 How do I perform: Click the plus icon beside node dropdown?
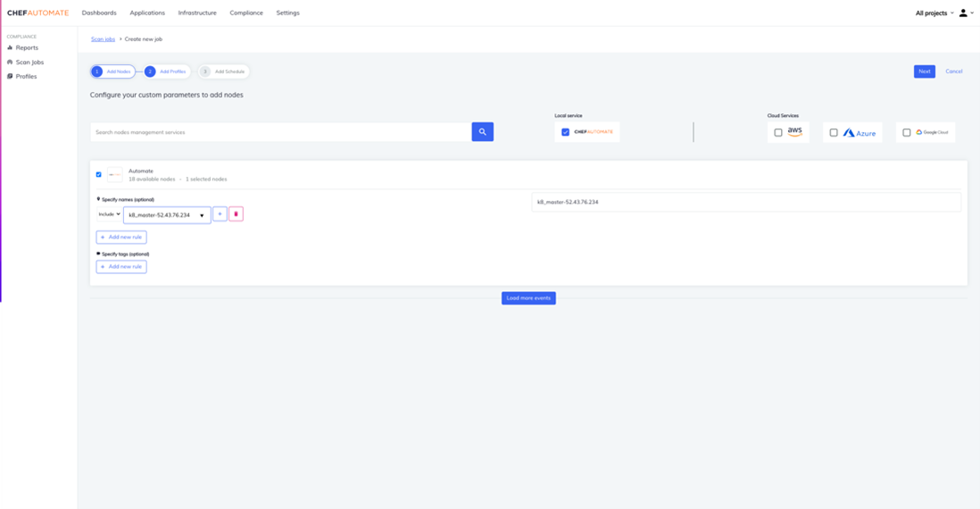220,214
